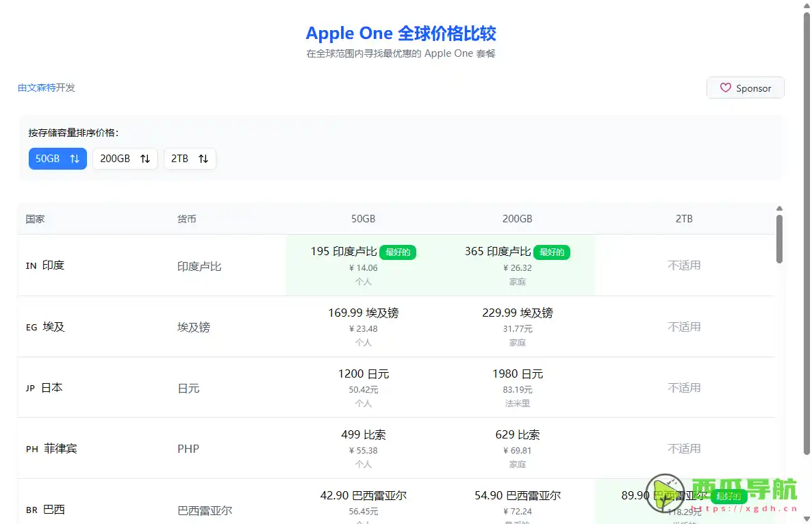This screenshot has height=524, width=812.
Task: Click the 499 比索 price
Action: tap(363, 434)
